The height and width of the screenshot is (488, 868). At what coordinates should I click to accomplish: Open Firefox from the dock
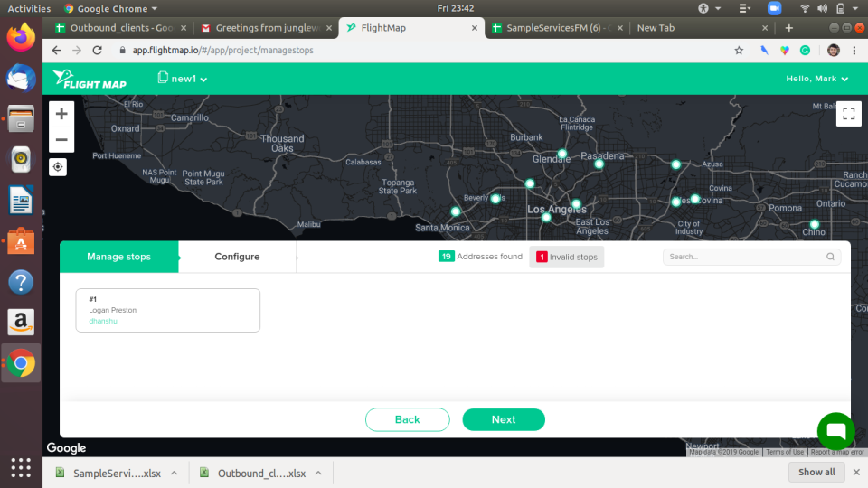tap(21, 38)
